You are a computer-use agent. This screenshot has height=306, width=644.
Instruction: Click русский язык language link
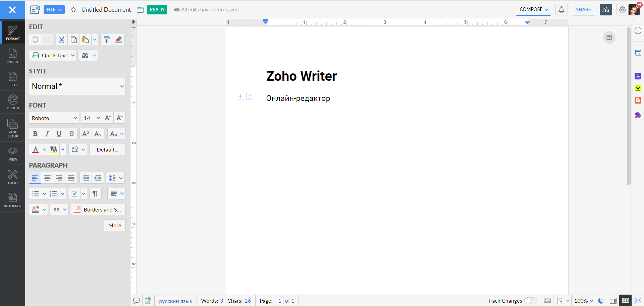[x=176, y=301]
